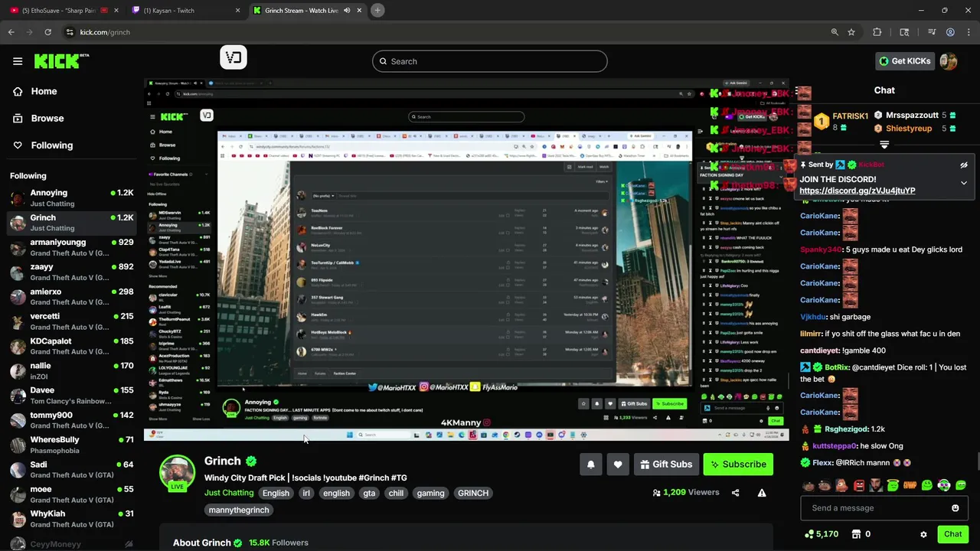
Task: Open Chrome media control icon
Action: click(932, 32)
